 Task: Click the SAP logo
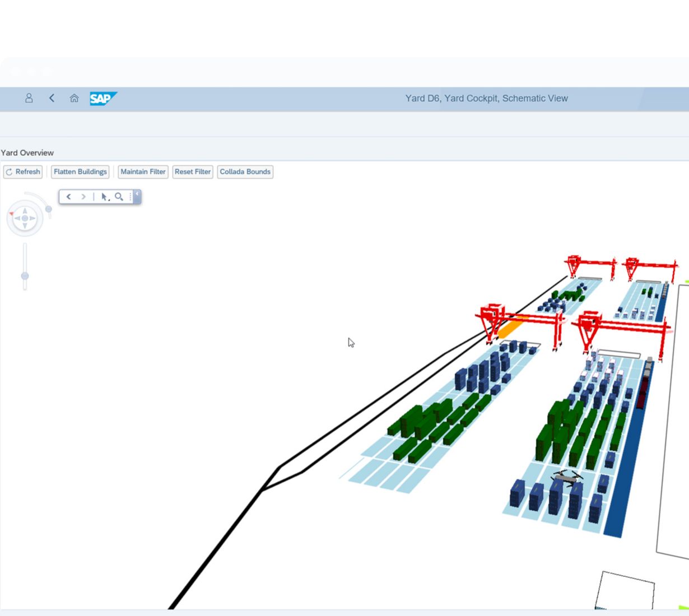tap(103, 99)
